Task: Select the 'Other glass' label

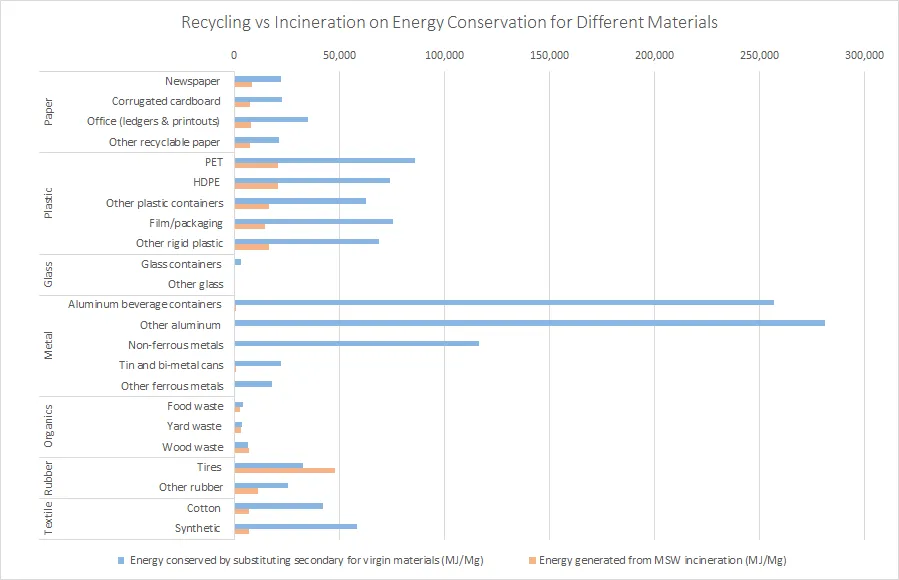Action: pyautogui.click(x=196, y=284)
